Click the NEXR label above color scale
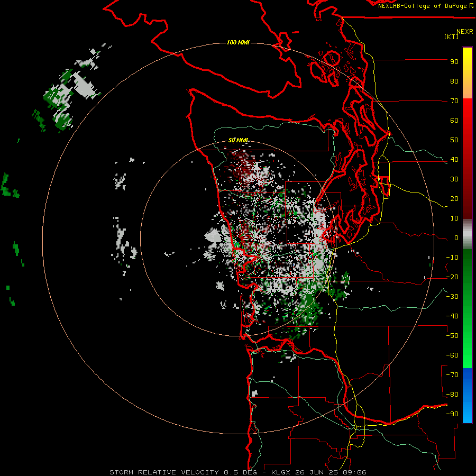 tap(464, 32)
